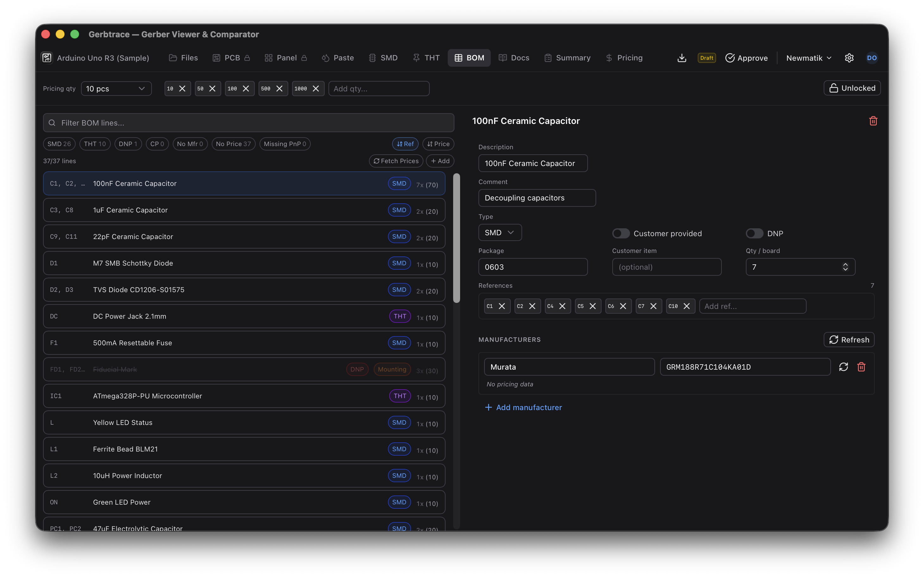Click the Add ref input field
The width and height of the screenshot is (924, 578).
(x=753, y=306)
